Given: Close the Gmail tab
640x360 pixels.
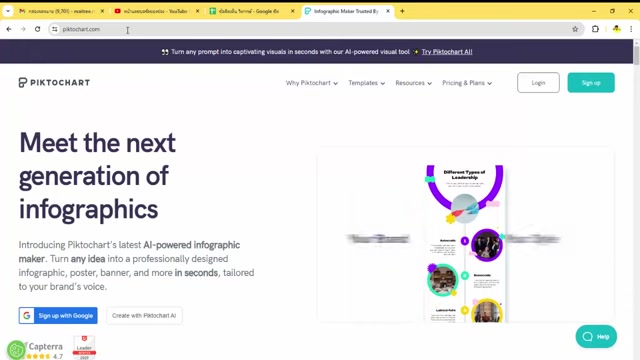Looking at the screenshot, I should click(x=102, y=11).
